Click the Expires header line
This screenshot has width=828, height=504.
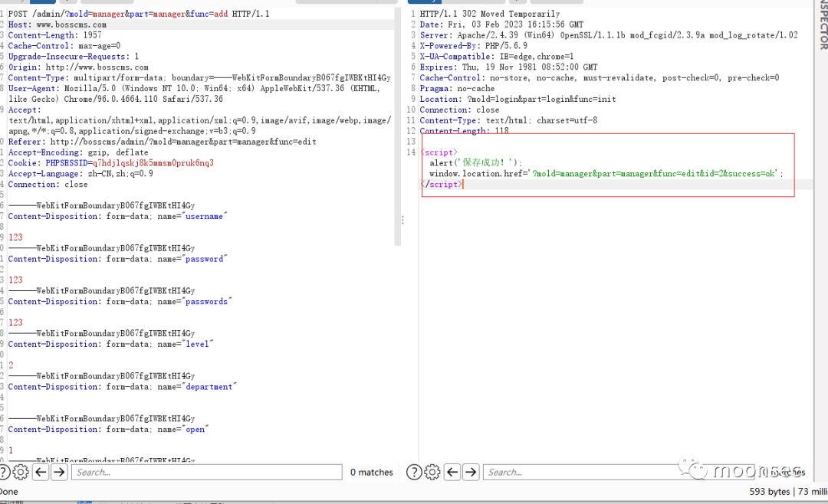pyautogui.click(x=508, y=67)
